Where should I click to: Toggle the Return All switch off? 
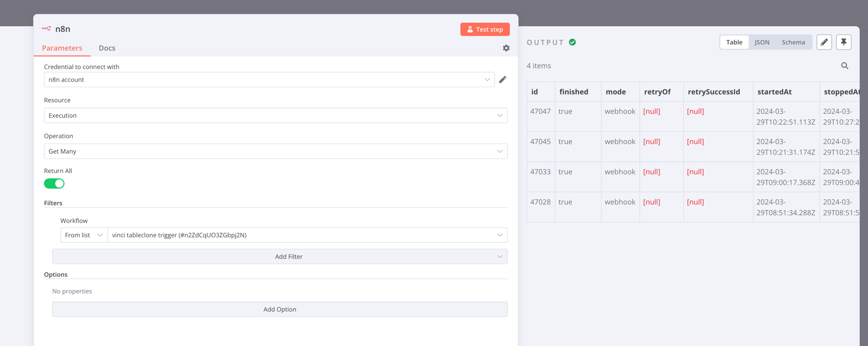click(54, 184)
